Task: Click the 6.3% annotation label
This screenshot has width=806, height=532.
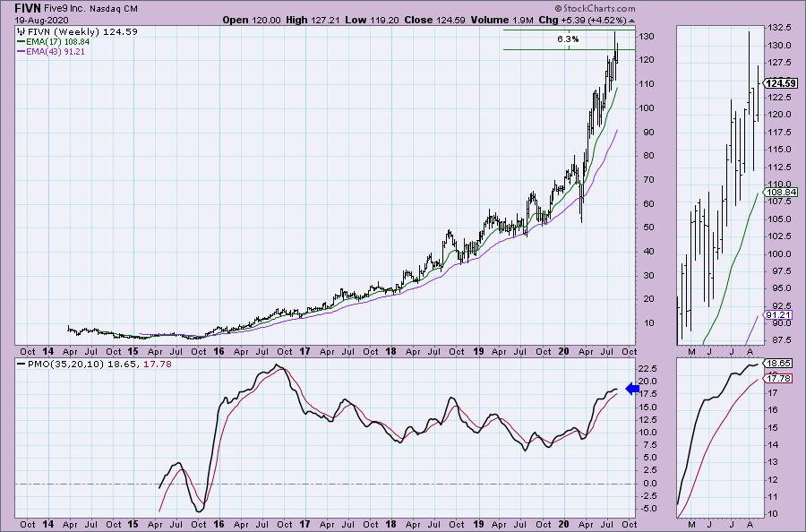Action: [x=568, y=39]
